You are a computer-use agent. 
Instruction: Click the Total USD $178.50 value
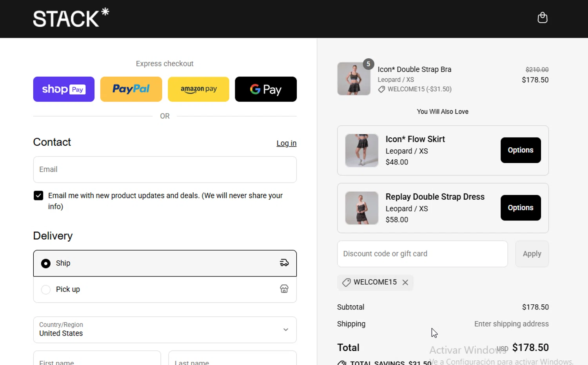(530, 347)
